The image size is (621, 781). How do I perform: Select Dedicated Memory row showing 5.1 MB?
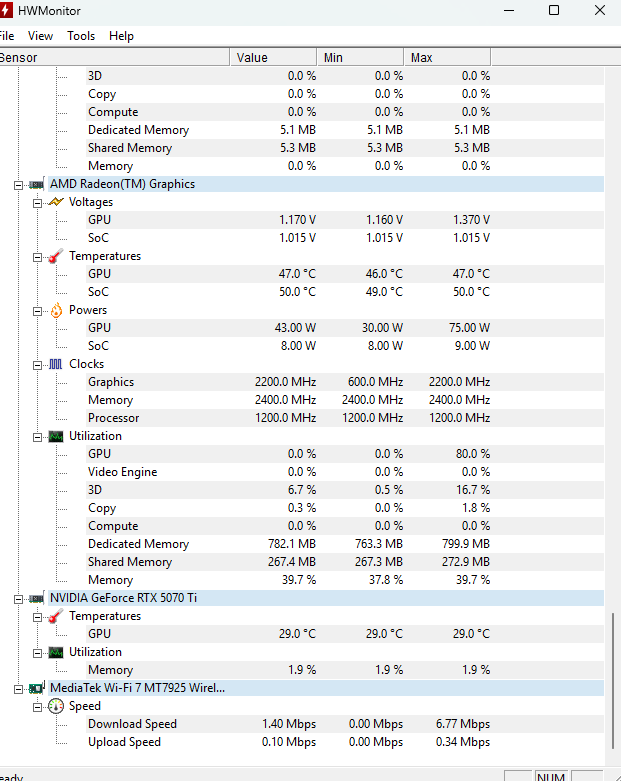[345, 130]
